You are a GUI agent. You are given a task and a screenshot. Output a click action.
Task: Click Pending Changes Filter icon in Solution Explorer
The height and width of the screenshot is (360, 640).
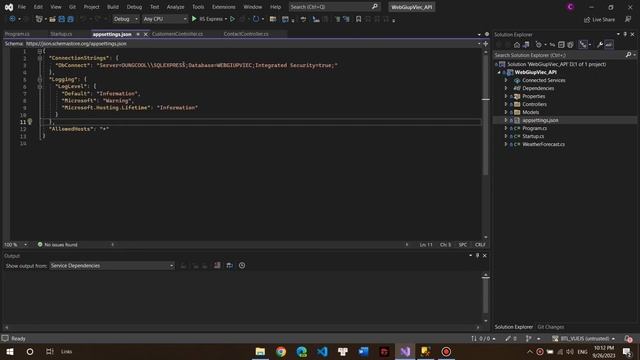click(538, 44)
